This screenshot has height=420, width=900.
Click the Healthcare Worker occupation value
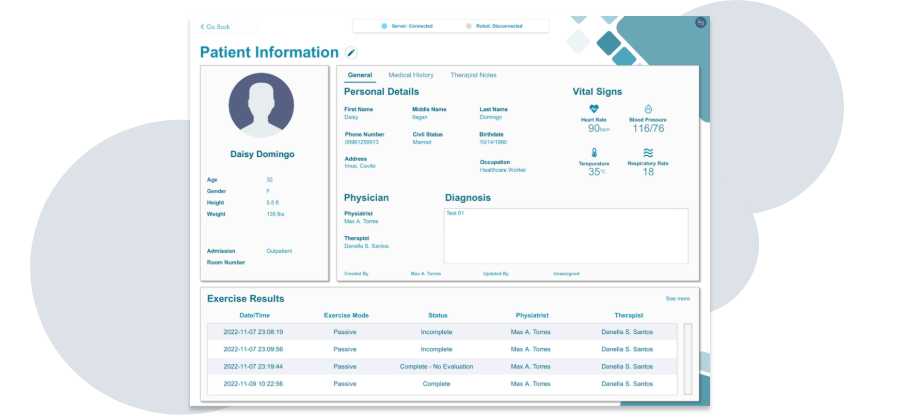[x=503, y=170]
